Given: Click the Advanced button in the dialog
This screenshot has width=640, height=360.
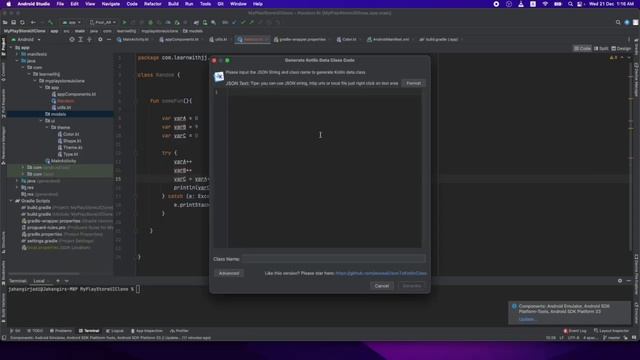Looking at the screenshot, I should [229, 273].
